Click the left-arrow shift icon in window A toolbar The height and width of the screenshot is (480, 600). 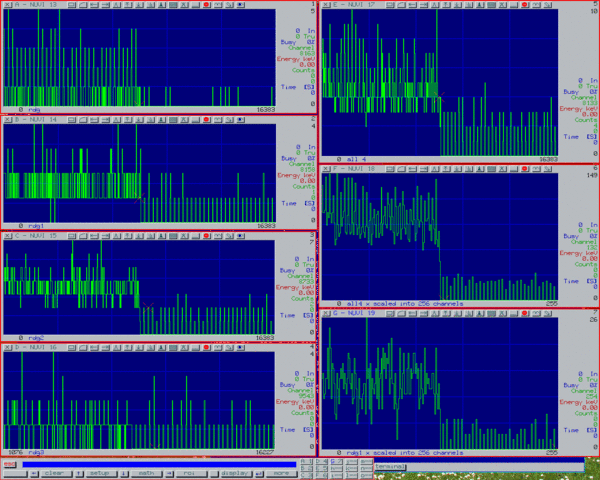[x=94, y=5]
